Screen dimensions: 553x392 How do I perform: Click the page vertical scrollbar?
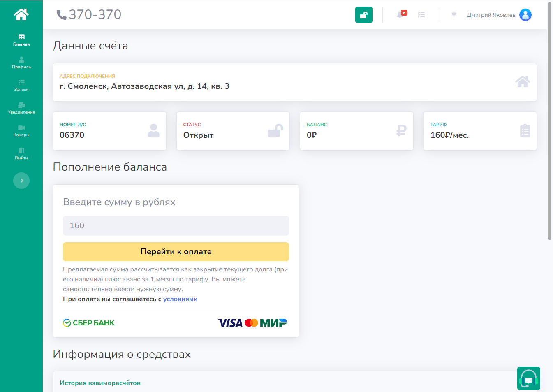click(550, 123)
